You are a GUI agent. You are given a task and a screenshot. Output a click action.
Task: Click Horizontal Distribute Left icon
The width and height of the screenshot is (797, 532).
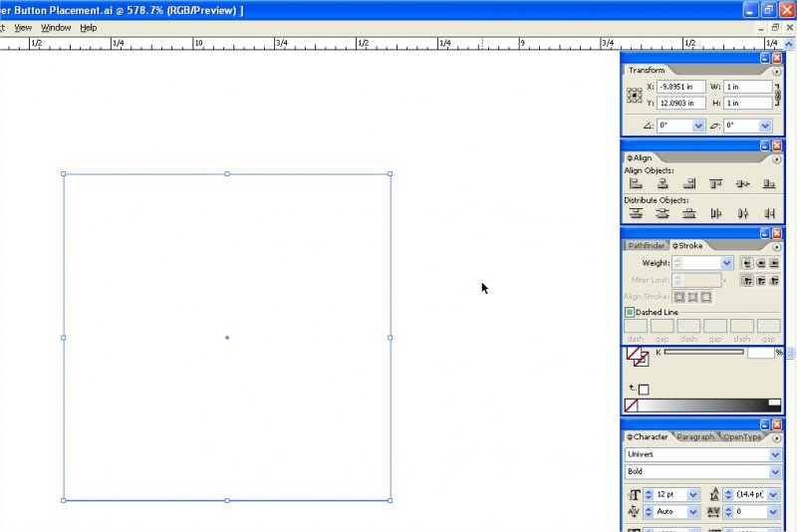point(715,213)
